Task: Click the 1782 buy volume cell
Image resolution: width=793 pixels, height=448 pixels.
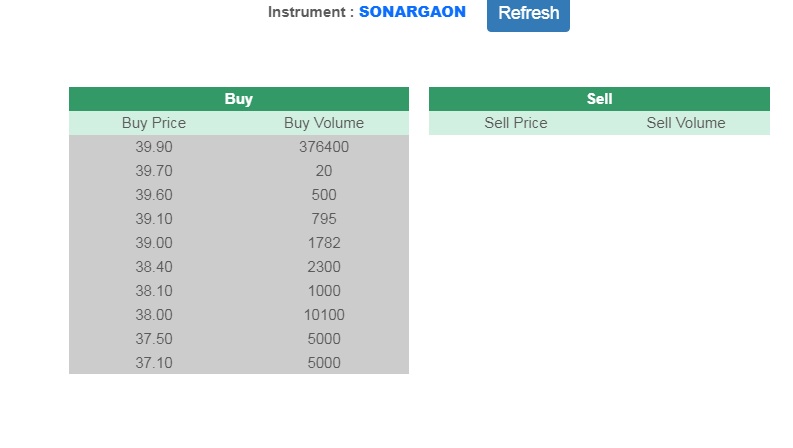Action: point(324,243)
